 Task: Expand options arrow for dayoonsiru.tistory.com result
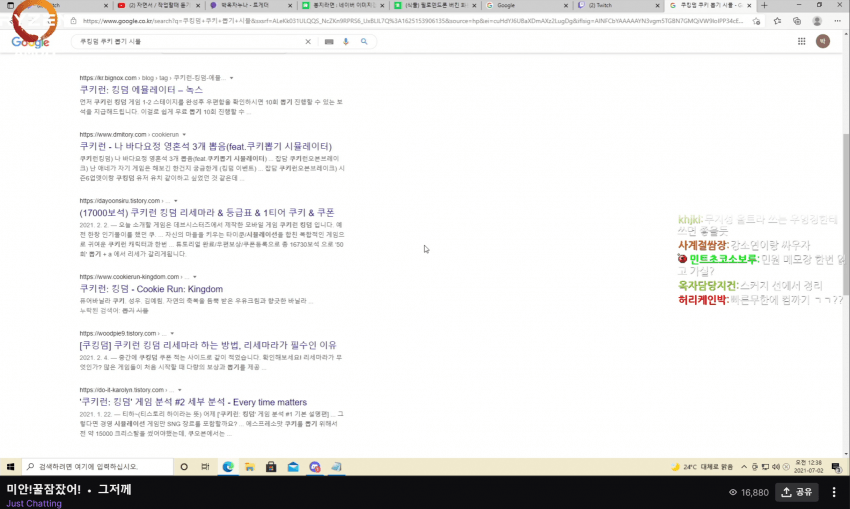(x=176, y=201)
